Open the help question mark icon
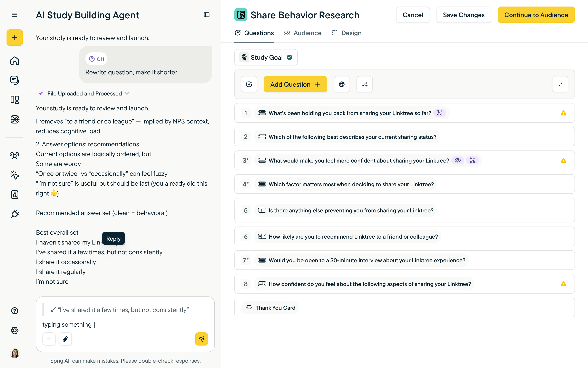This screenshot has height=368, width=588. [x=14, y=311]
